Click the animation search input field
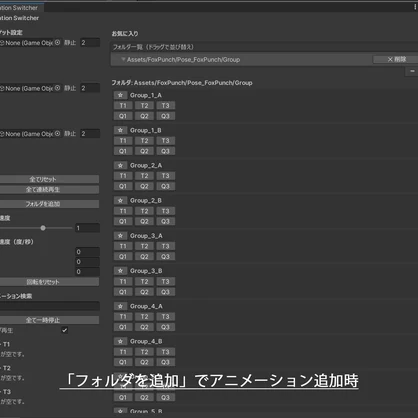418x418 pixels. (49, 306)
